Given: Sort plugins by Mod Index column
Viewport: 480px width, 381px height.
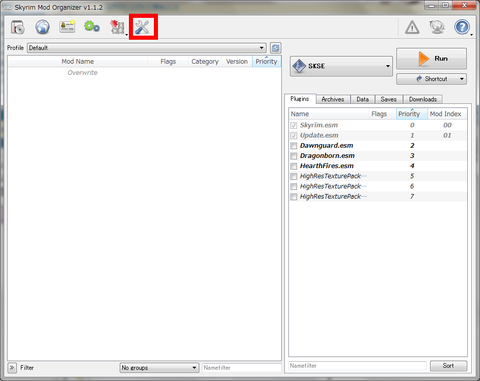Looking at the screenshot, I should tap(447, 114).
